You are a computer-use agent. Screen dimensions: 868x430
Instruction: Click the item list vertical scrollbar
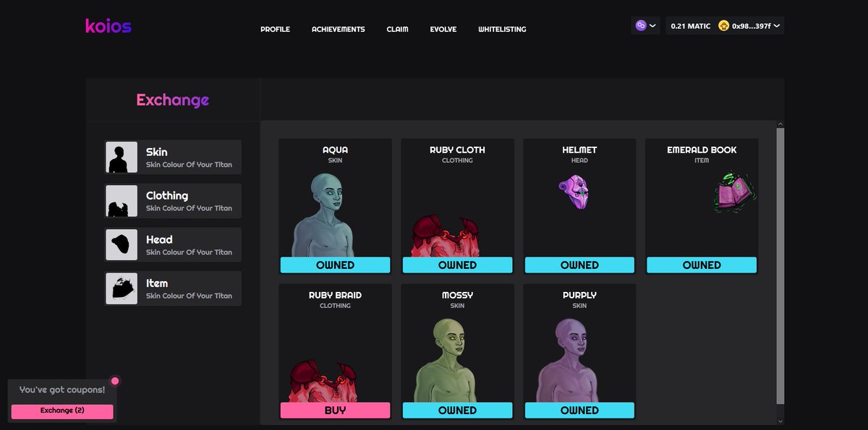[780, 266]
